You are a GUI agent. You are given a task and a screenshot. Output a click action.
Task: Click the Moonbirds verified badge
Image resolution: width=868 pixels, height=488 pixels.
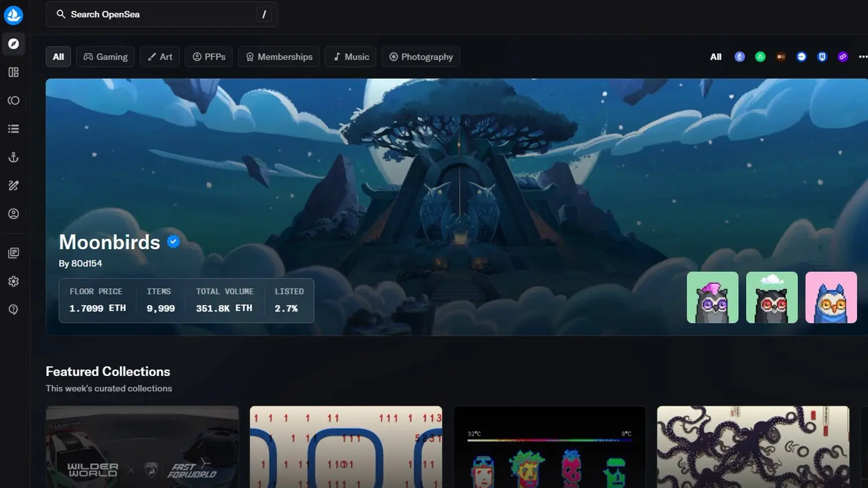(x=173, y=242)
